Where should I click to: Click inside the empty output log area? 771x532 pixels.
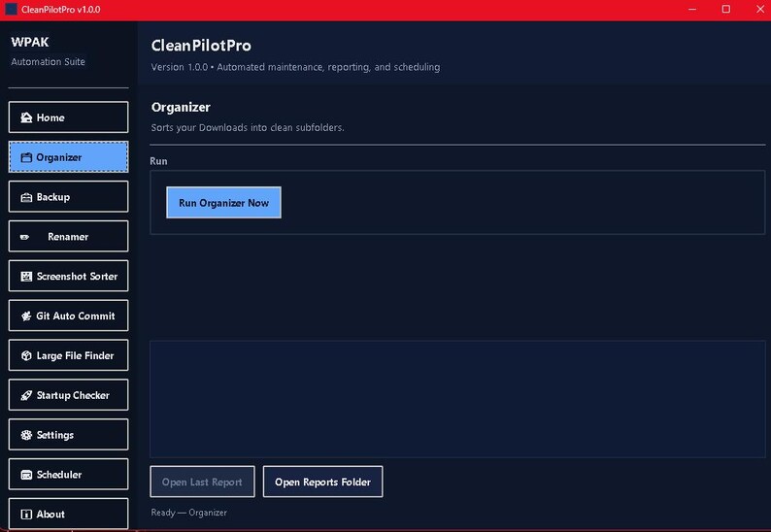coord(457,399)
